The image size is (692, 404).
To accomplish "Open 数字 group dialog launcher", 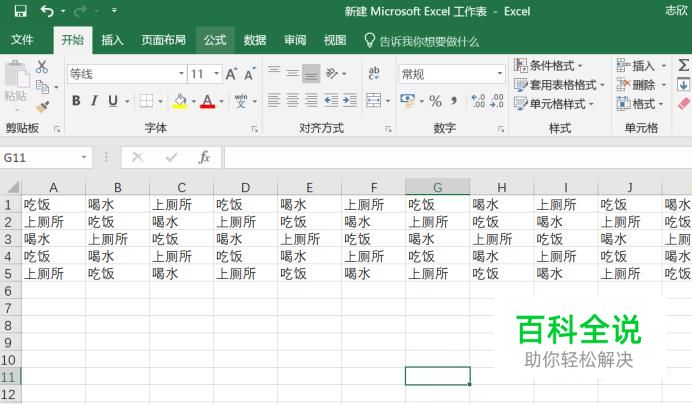I will tap(500, 129).
